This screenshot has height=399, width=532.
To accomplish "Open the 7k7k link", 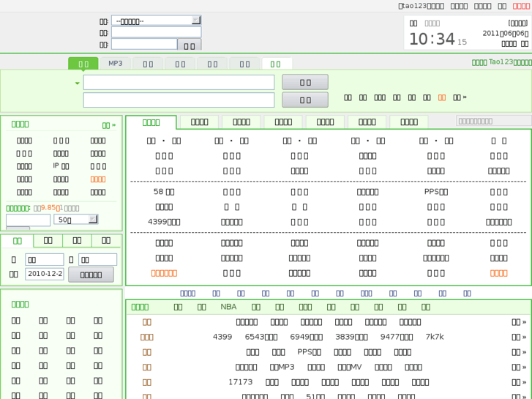I will click(x=435, y=337).
